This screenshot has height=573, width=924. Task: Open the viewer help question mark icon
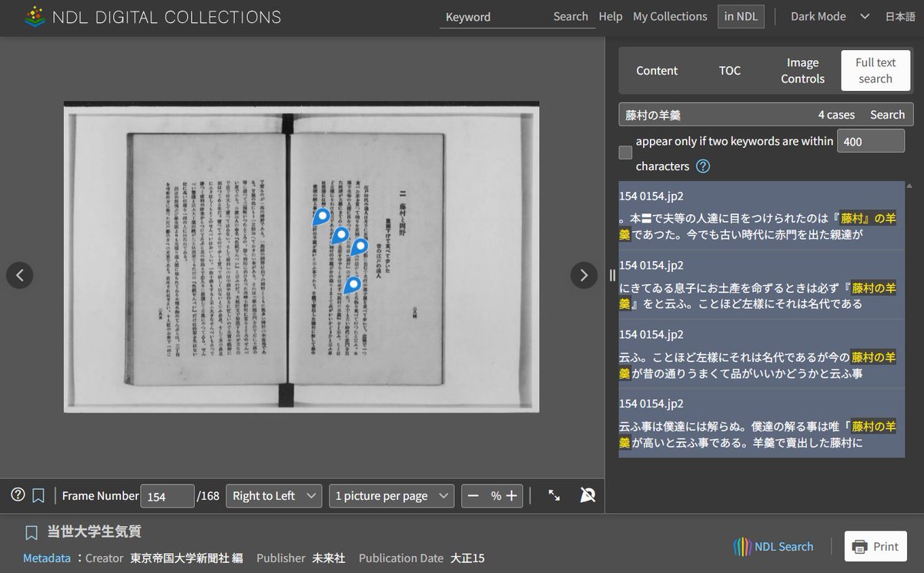[x=18, y=495]
